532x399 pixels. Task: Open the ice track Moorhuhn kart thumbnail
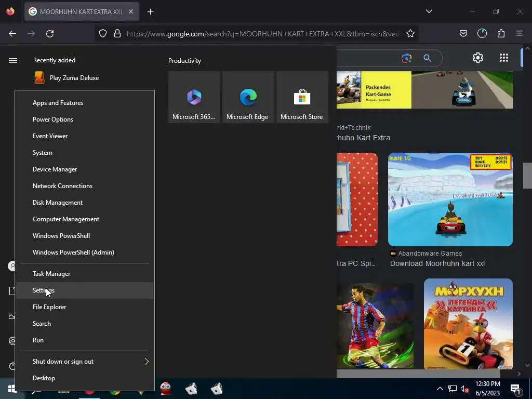point(450,199)
